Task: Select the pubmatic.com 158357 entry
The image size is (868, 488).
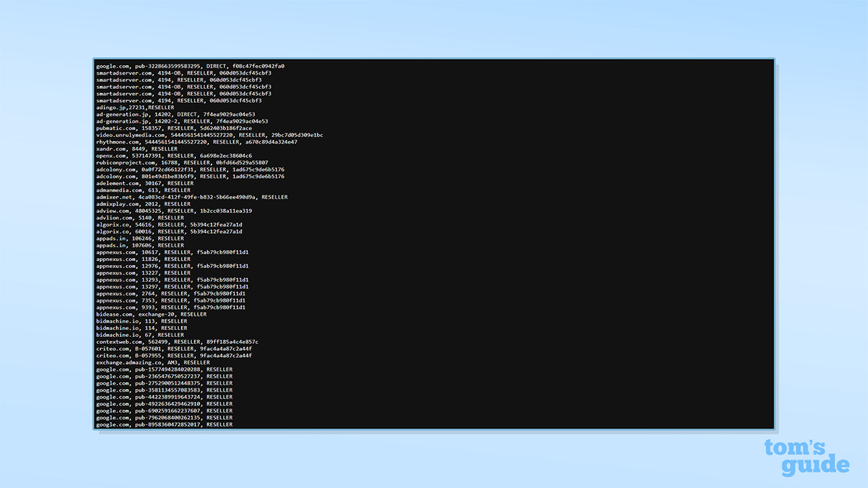Action: tap(170, 127)
